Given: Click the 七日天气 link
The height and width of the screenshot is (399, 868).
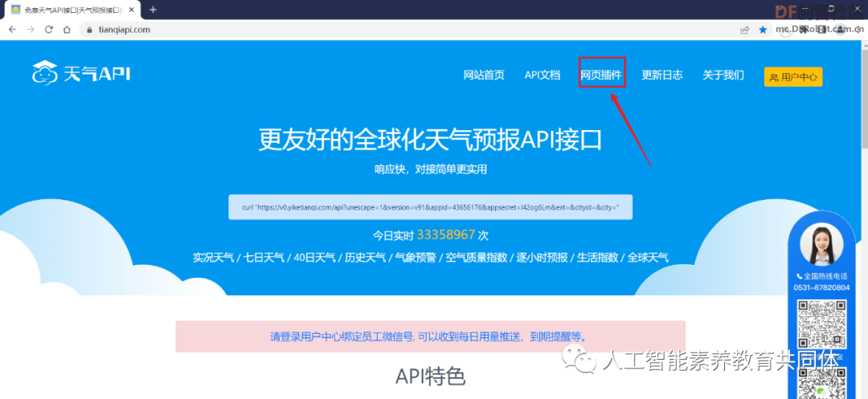Looking at the screenshot, I should click(x=264, y=258).
